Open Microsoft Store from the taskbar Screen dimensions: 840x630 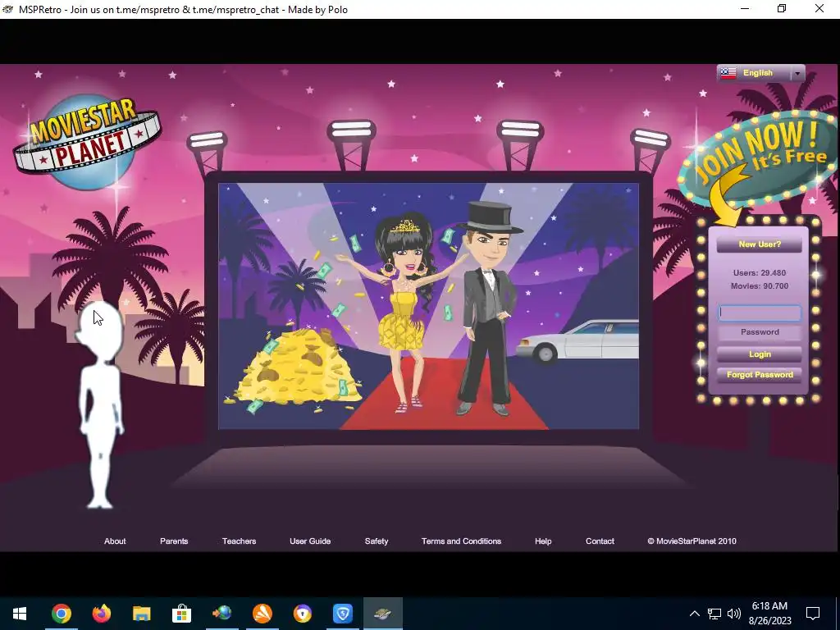tap(181, 614)
